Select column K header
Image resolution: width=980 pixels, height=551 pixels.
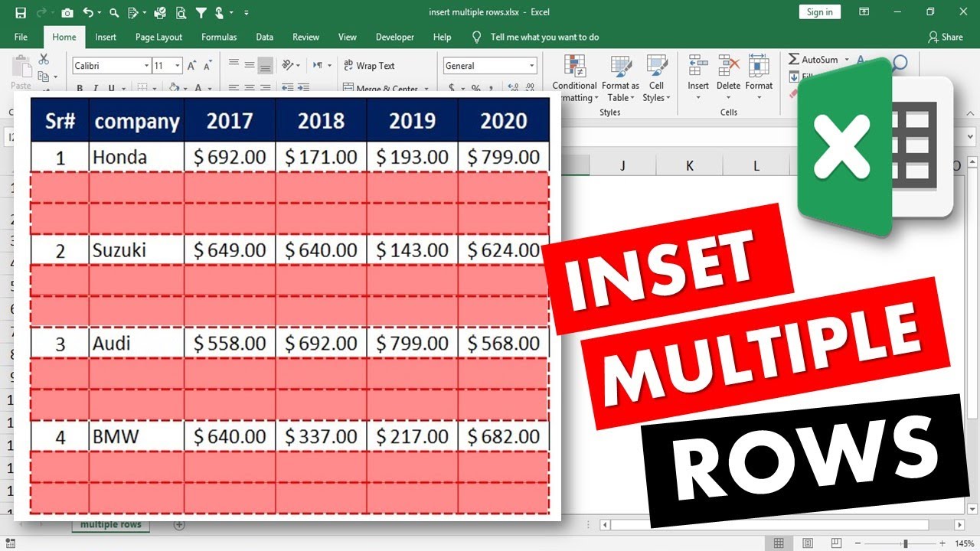coord(689,165)
